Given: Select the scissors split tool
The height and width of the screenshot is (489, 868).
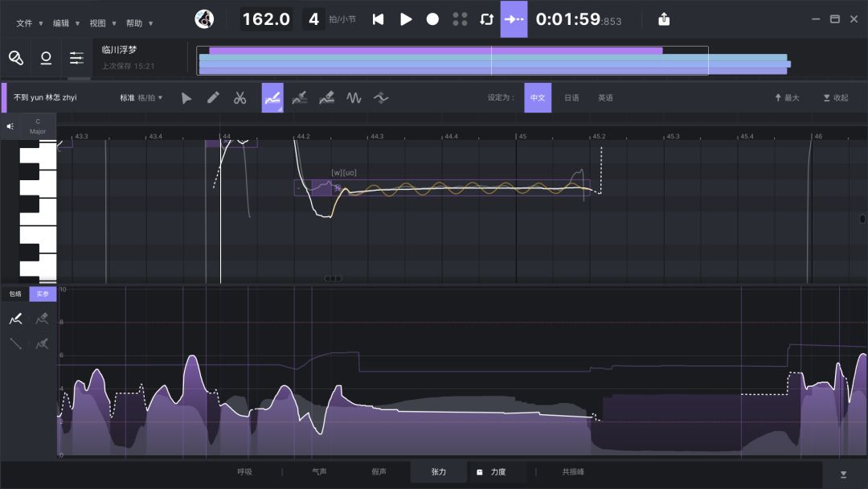Looking at the screenshot, I should (x=240, y=98).
